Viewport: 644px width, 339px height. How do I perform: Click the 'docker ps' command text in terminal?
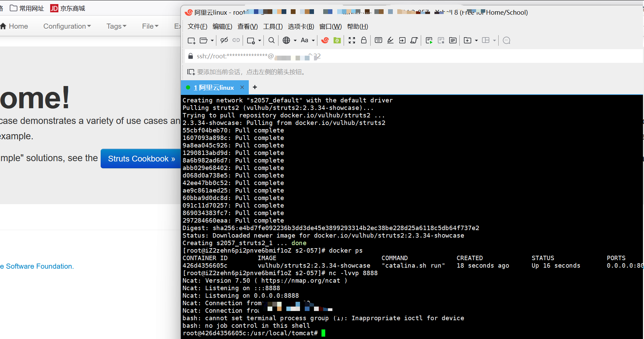pyautogui.click(x=346, y=251)
